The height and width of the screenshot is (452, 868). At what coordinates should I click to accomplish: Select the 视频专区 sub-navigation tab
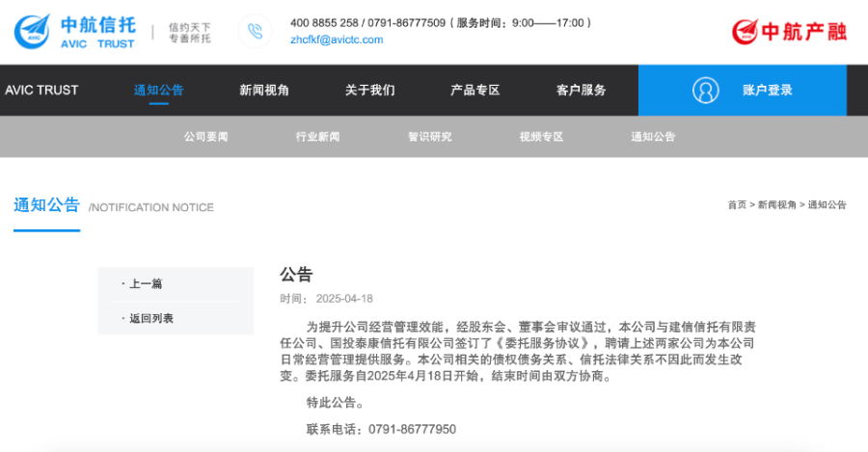click(541, 137)
